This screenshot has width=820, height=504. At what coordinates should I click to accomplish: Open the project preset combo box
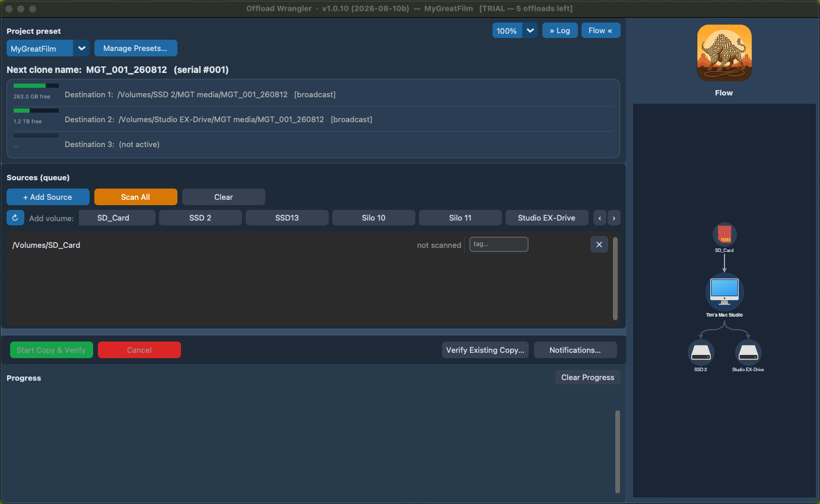click(48, 48)
